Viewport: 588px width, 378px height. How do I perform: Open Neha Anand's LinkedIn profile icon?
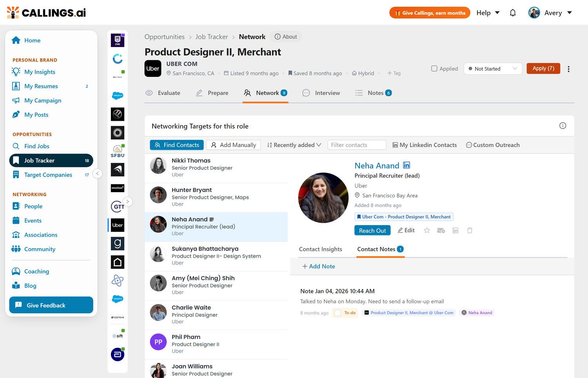(407, 165)
